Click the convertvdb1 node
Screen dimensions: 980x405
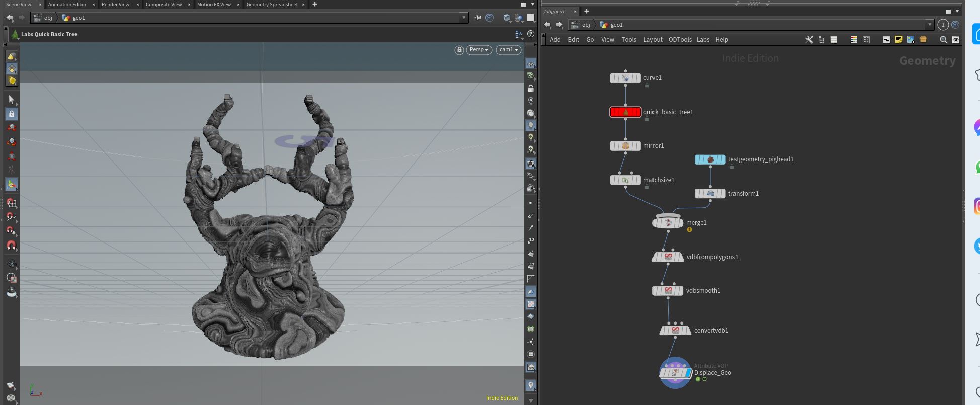675,331
